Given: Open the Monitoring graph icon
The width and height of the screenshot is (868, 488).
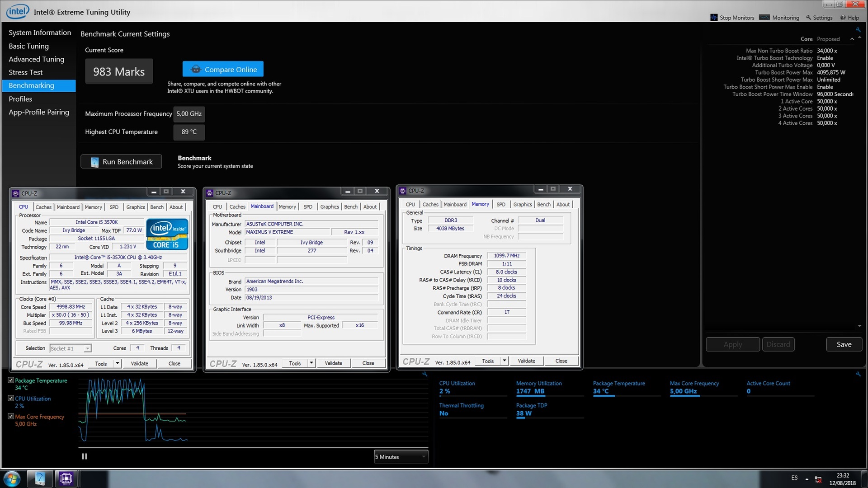Looking at the screenshot, I should tap(764, 18).
